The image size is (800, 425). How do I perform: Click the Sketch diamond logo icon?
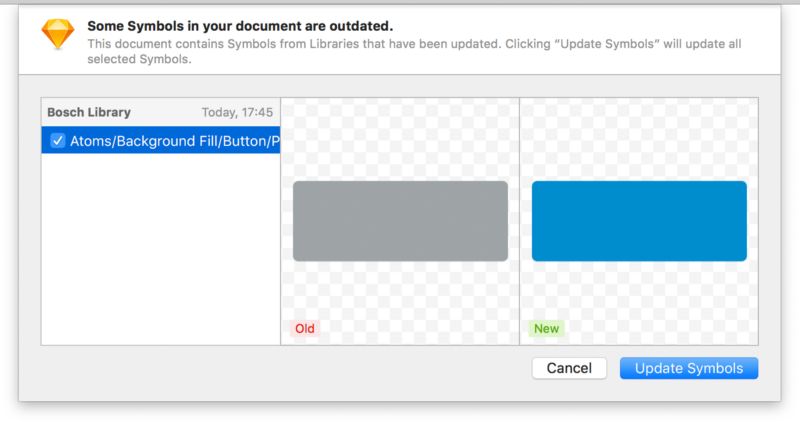(58, 34)
